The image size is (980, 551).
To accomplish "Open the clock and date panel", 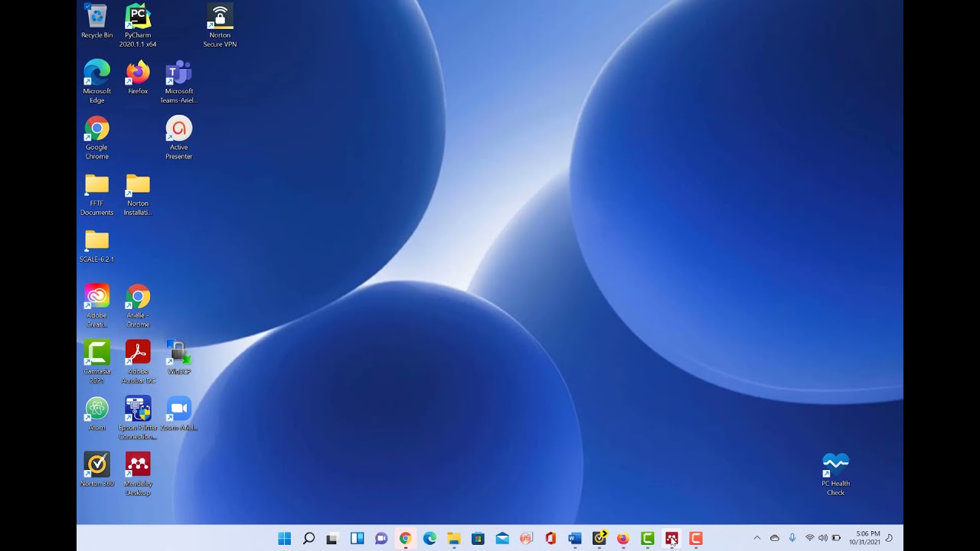I will point(867,538).
